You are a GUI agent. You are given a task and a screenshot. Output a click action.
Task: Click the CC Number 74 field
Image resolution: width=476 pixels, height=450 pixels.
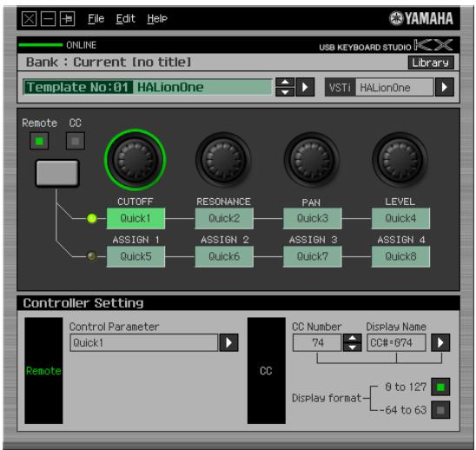click(x=317, y=343)
